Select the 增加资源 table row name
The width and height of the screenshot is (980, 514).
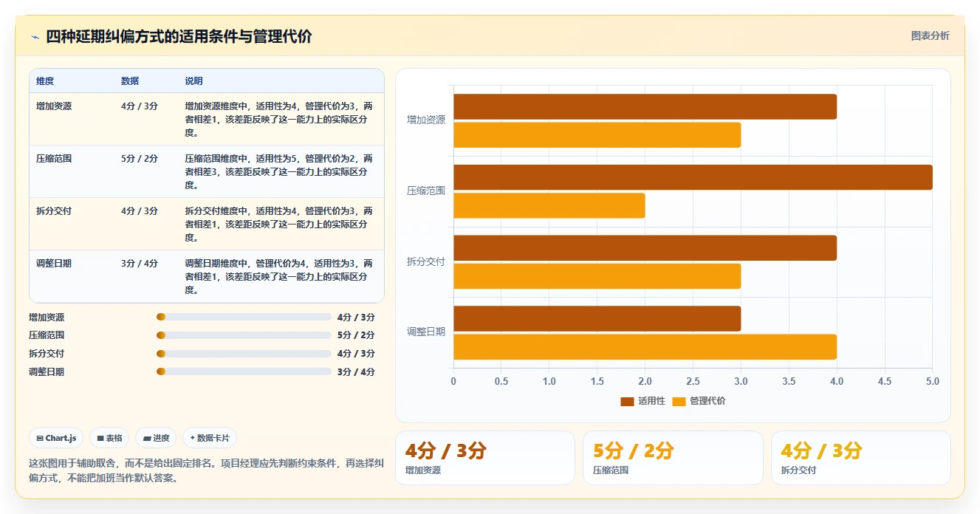tap(54, 106)
